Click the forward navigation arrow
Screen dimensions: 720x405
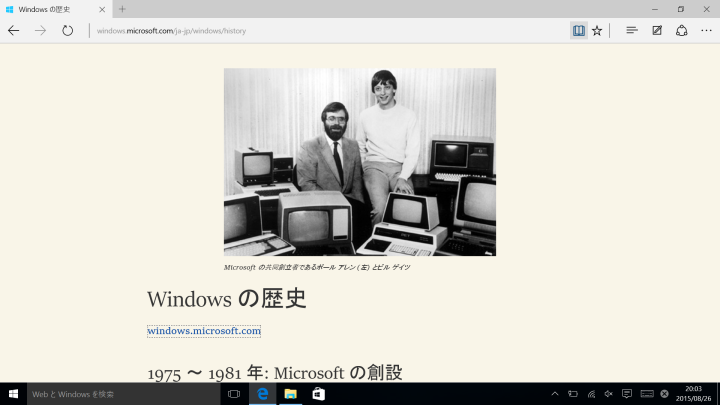point(40,31)
